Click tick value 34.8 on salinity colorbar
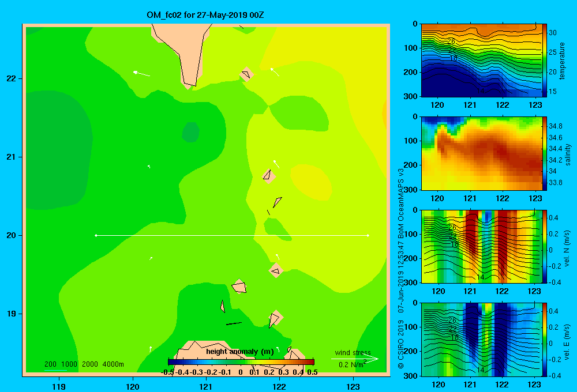Screen dimensions: 577x392 click(555, 126)
